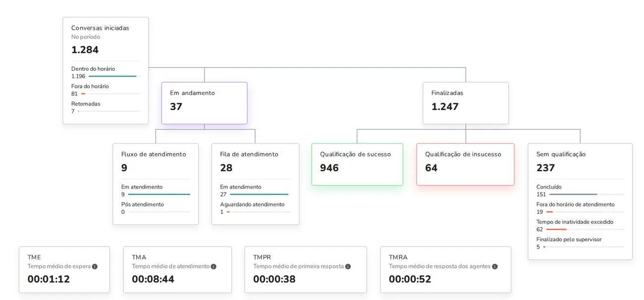
Task: Select the TME time "00:01:12"
Action: (x=49, y=279)
